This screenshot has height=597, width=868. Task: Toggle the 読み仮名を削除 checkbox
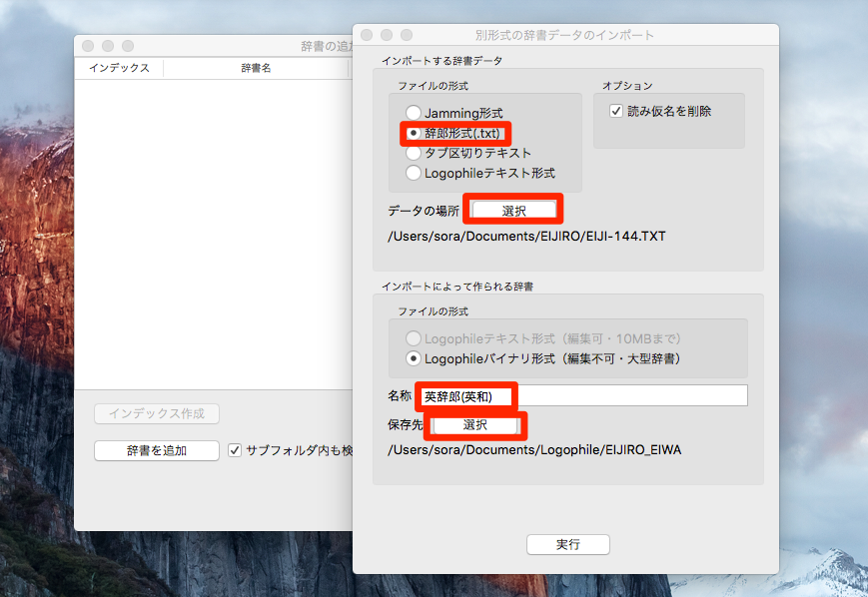616,111
